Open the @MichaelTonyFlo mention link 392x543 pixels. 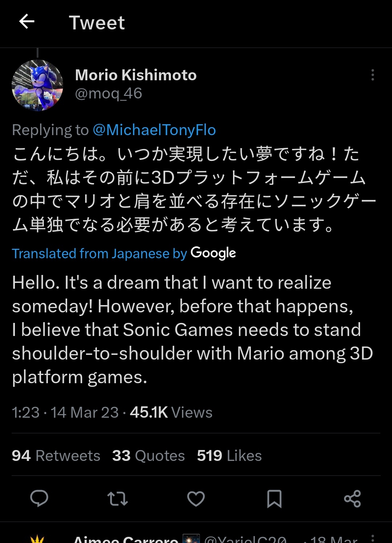tap(154, 130)
